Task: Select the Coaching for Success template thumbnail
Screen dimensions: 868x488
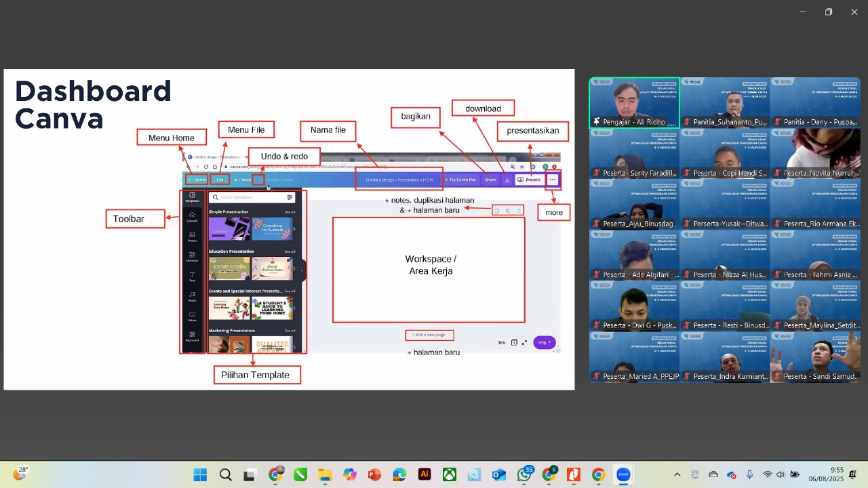Action: click(273, 228)
